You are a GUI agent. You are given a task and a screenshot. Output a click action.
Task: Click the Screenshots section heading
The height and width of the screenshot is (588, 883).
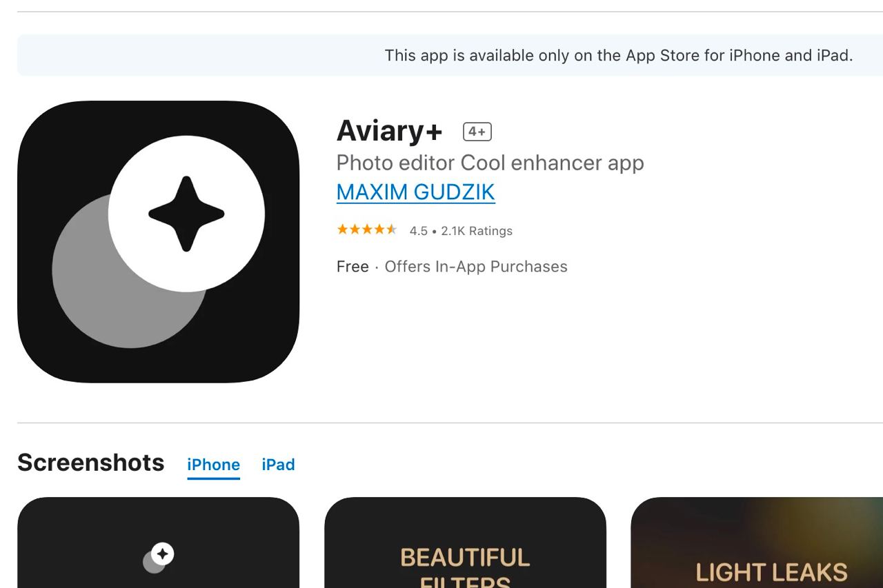[x=91, y=463]
